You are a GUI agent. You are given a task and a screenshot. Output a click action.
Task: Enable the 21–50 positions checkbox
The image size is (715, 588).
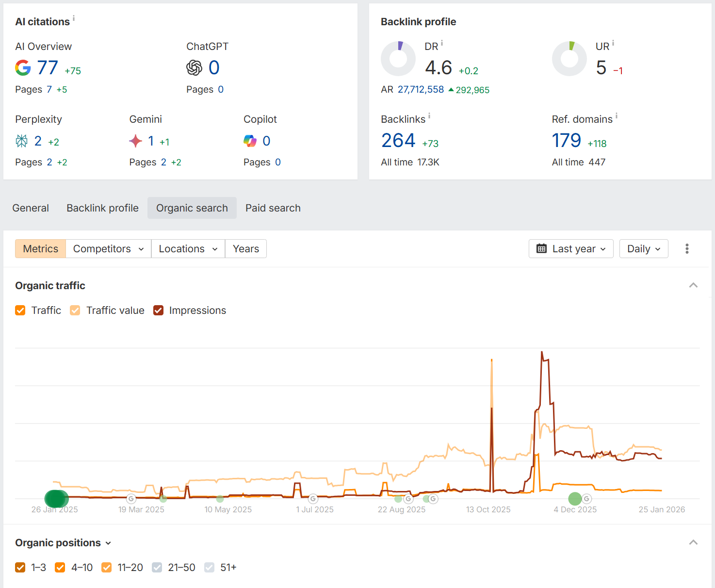click(157, 568)
